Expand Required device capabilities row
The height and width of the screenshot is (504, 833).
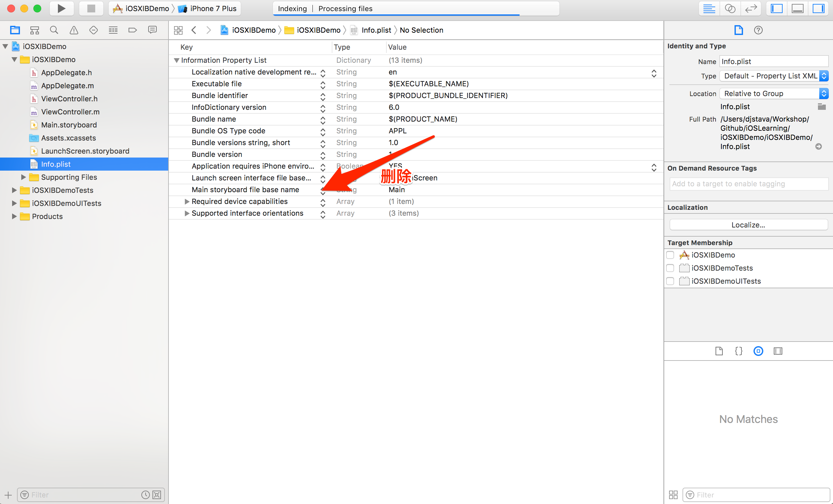click(x=186, y=202)
